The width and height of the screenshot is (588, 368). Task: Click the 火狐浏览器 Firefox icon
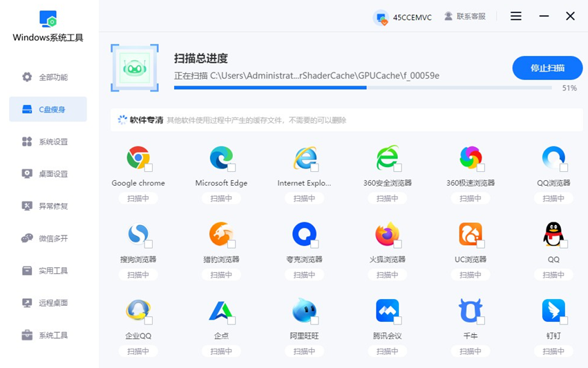388,234
